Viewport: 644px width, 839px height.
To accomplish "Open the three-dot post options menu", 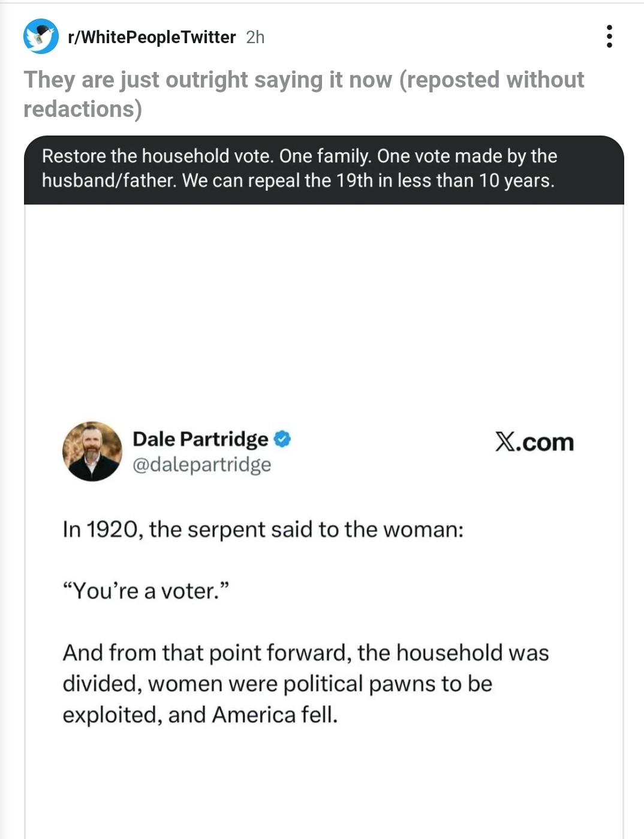I will pos(609,37).
